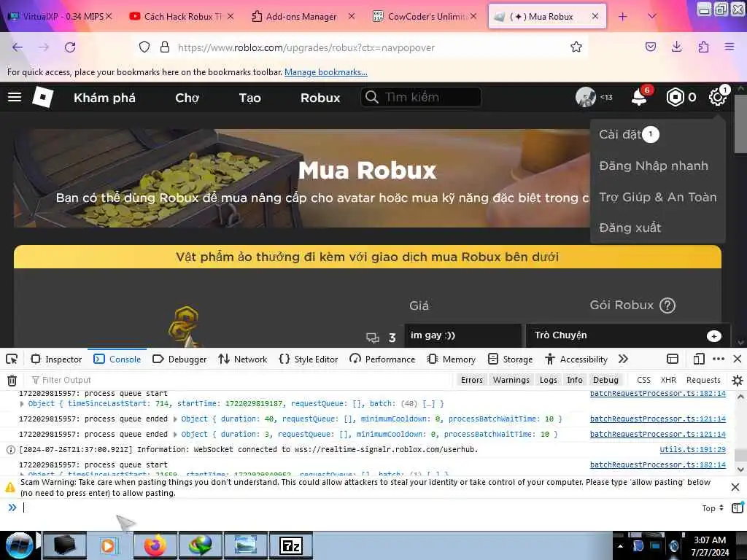Screen dimensions: 747x560
Task: Switch to the Network tab
Action: pos(243,359)
